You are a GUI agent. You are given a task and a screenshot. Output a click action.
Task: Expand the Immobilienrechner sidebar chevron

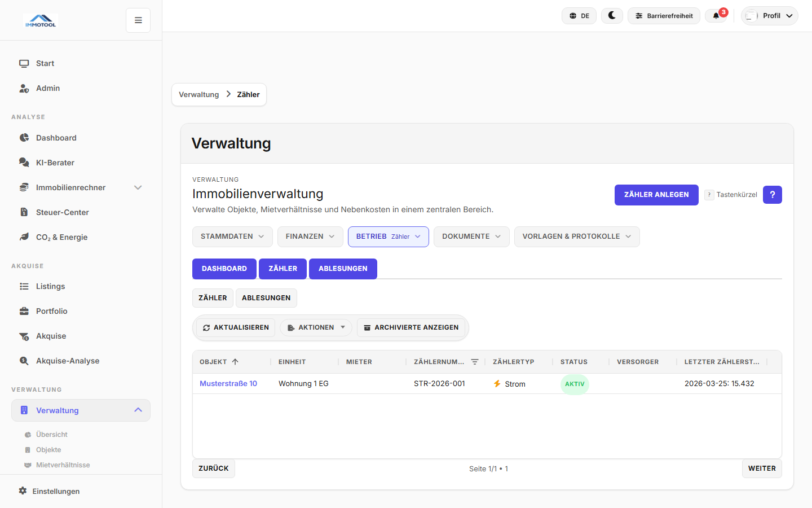click(x=138, y=187)
